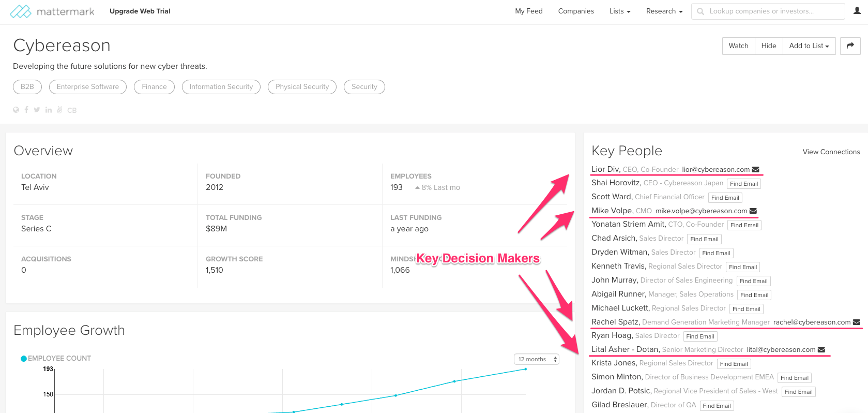Click the lital@cybereason.com email address

point(781,349)
